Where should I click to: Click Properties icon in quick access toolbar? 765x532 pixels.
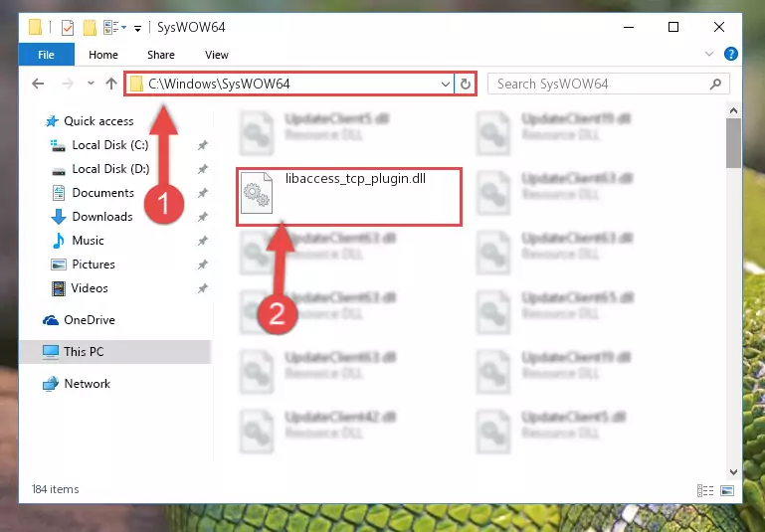[x=68, y=27]
